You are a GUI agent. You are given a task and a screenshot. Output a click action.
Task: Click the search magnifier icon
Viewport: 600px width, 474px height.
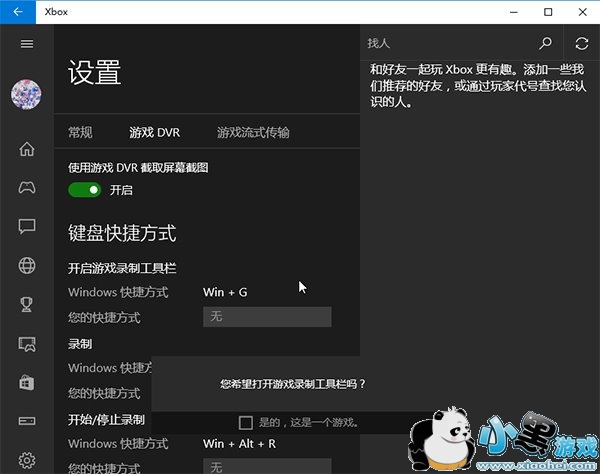tap(545, 43)
